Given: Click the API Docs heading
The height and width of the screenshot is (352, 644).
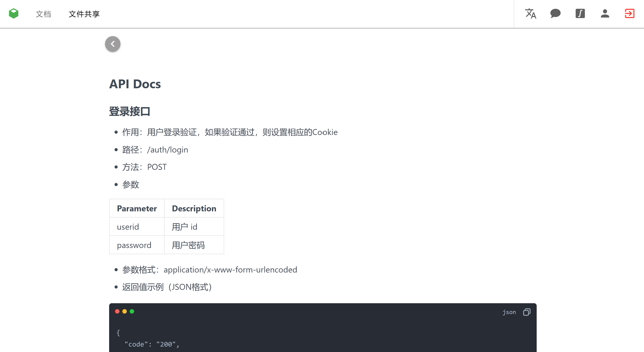Looking at the screenshot, I should pos(135,84).
